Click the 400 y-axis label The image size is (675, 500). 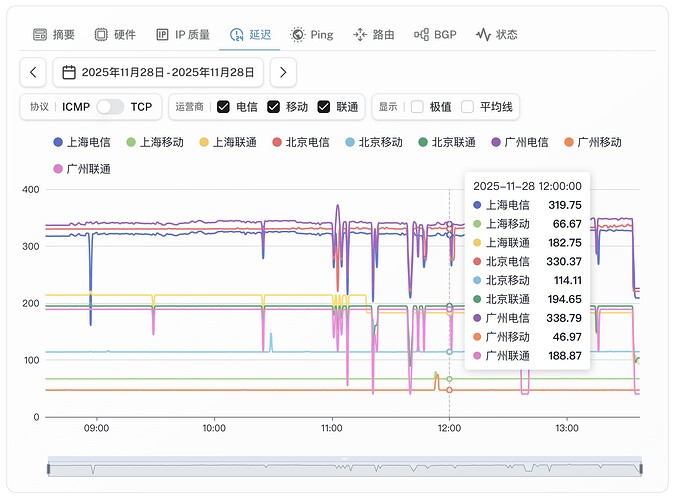(31, 189)
